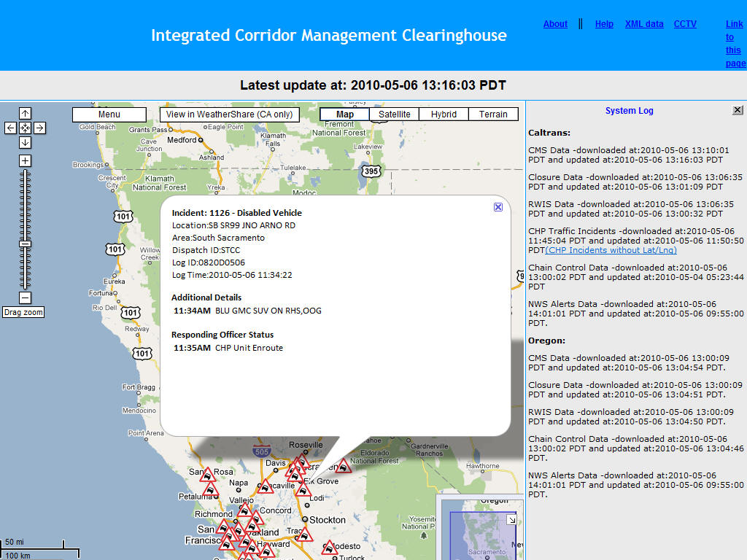Enable Drag zoom mode
The height and width of the screenshot is (560, 747).
point(23,312)
